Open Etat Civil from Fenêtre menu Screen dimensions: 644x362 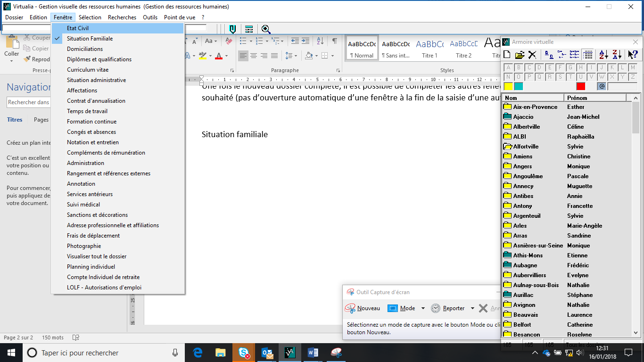118,28
